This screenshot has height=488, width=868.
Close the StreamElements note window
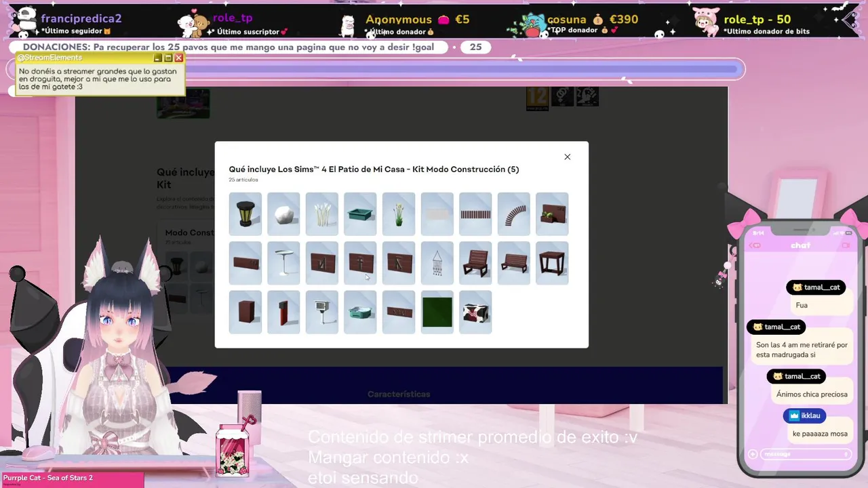tap(179, 58)
